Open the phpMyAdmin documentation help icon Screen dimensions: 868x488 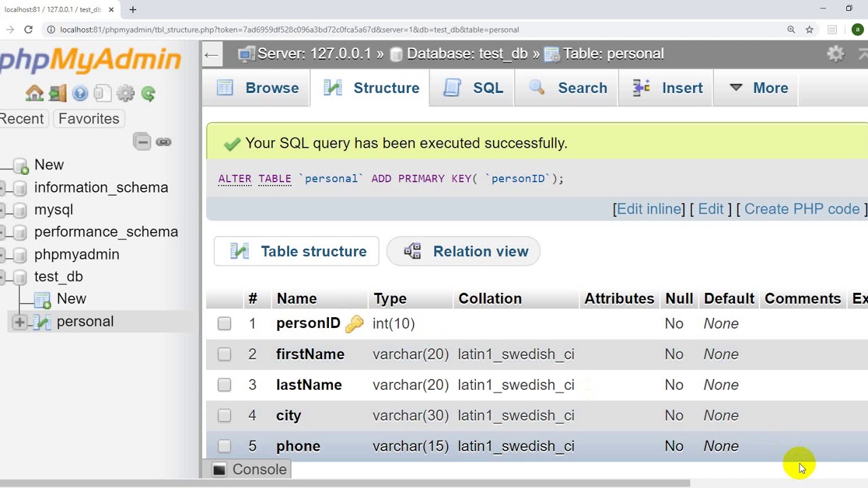pos(80,94)
